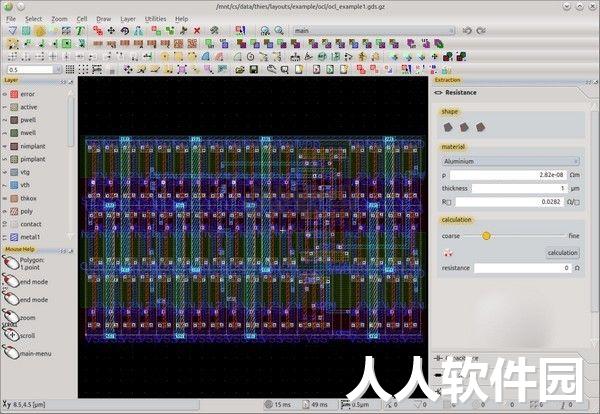Click the thickness input field
The width and height of the screenshot is (600, 414).
click(519, 188)
